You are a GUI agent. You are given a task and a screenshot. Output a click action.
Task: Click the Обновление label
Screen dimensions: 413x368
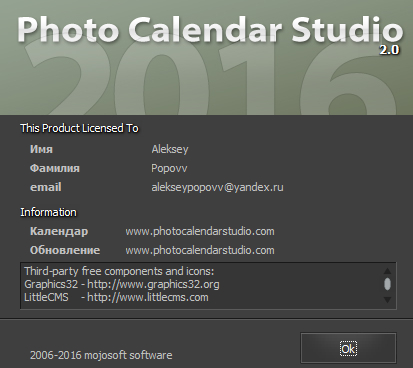click(x=65, y=250)
